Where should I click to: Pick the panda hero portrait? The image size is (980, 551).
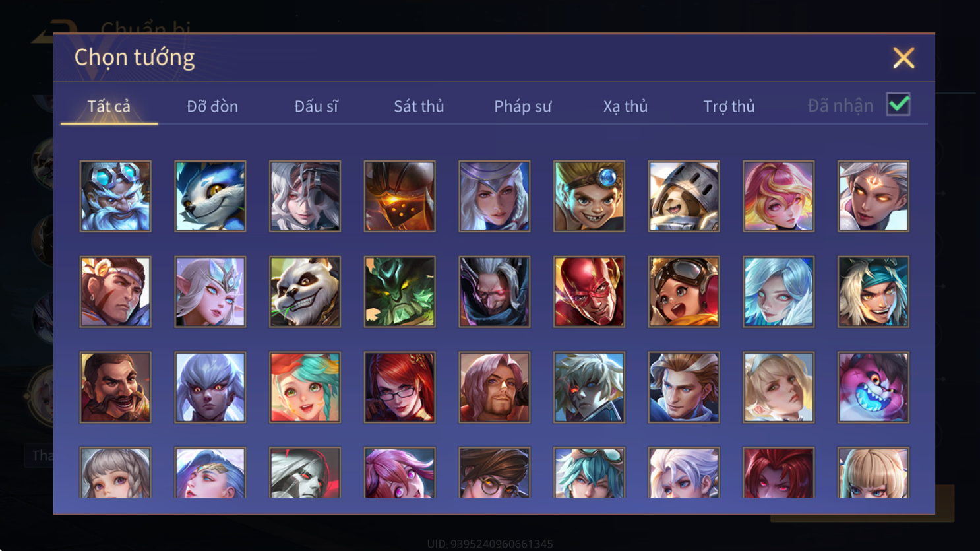305,292
